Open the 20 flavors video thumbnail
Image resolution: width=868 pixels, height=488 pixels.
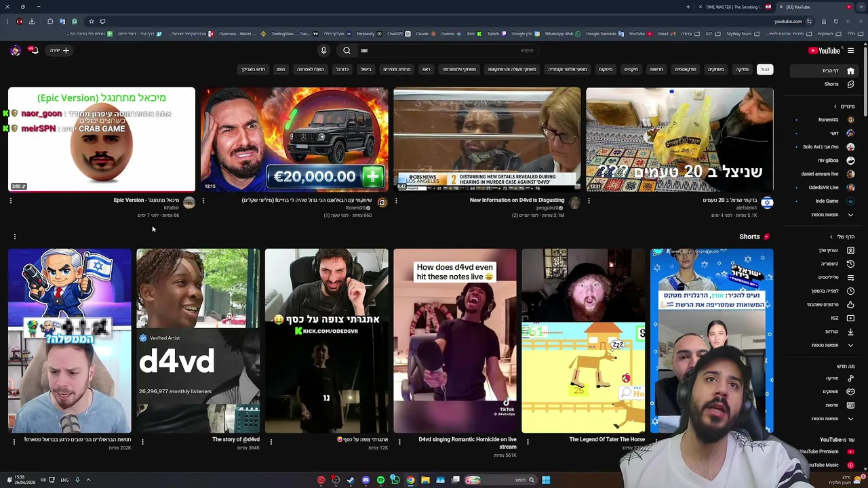tap(679, 140)
